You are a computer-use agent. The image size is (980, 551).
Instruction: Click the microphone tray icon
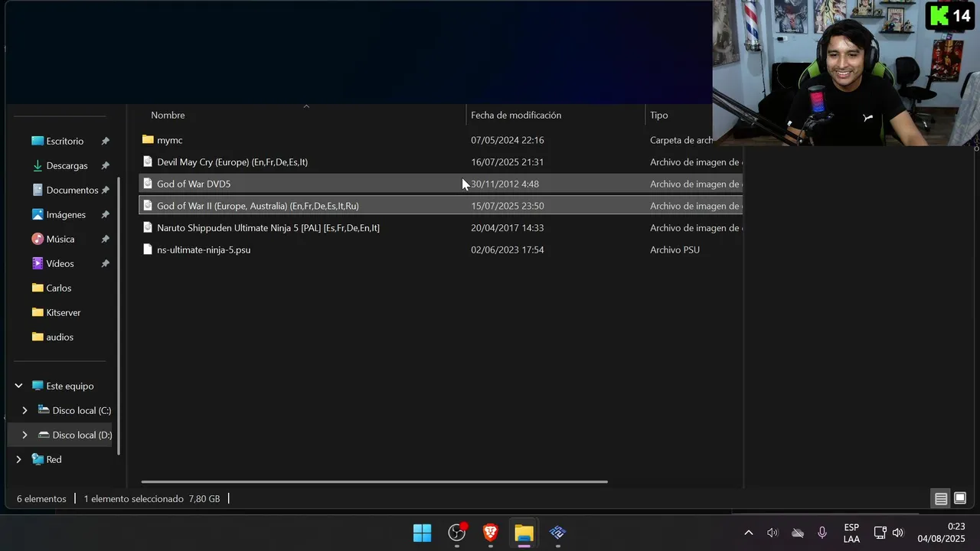pos(822,533)
